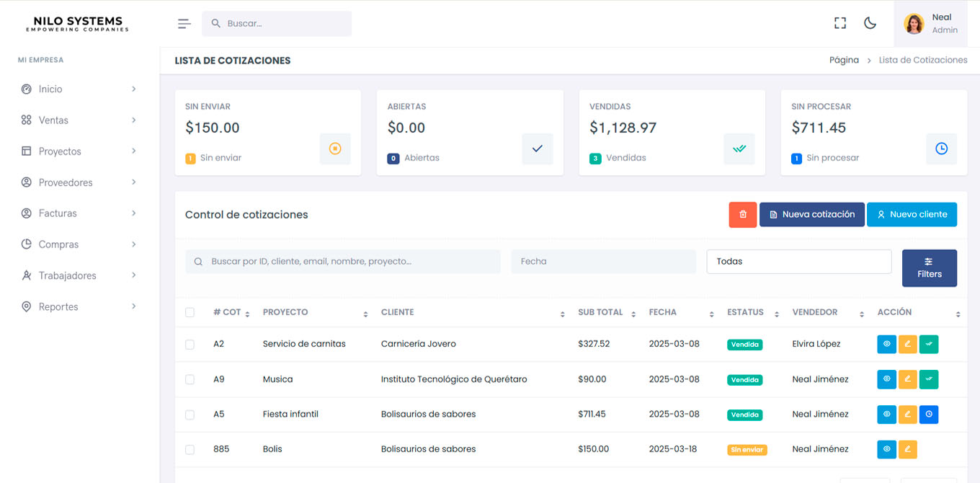980x483 pixels.
Task: Open the Página breadcrumb link
Action: click(x=844, y=60)
